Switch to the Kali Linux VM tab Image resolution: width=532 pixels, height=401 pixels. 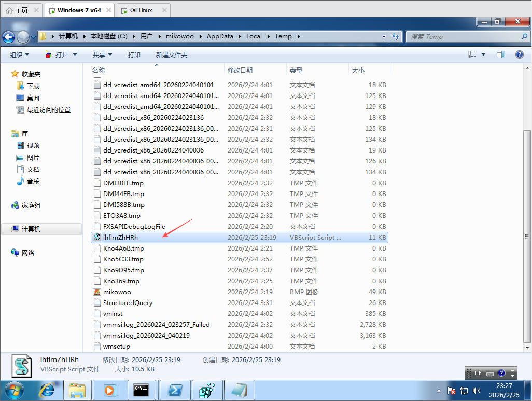[144, 10]
